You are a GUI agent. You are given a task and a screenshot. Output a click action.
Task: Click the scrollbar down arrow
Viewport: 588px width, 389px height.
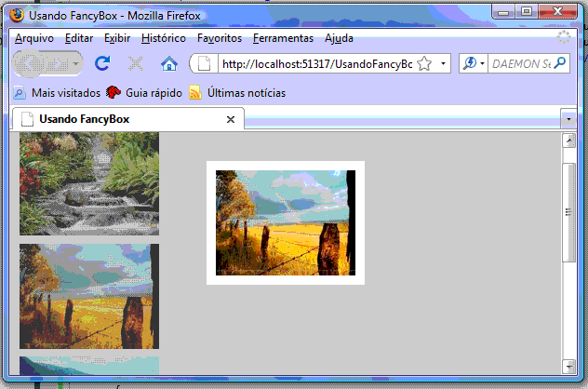[x=568, y=367]
